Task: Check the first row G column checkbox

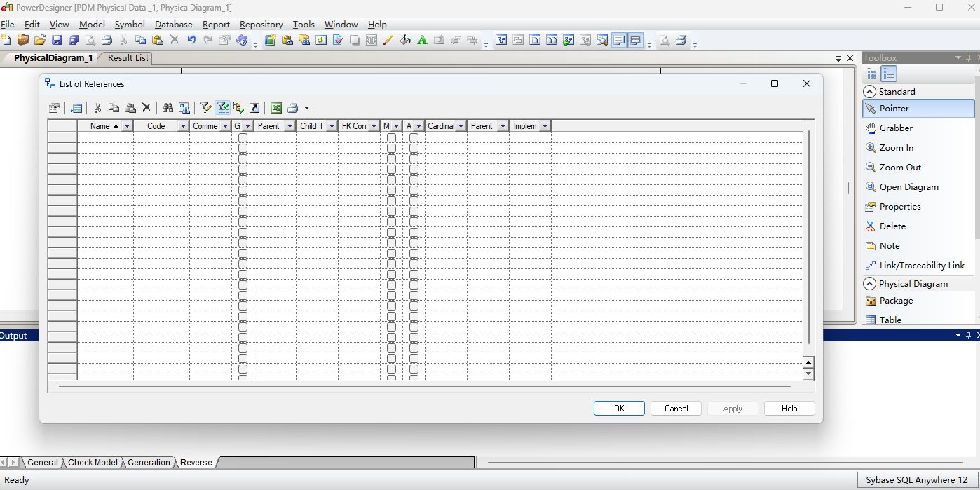Action: pos(243,138)
